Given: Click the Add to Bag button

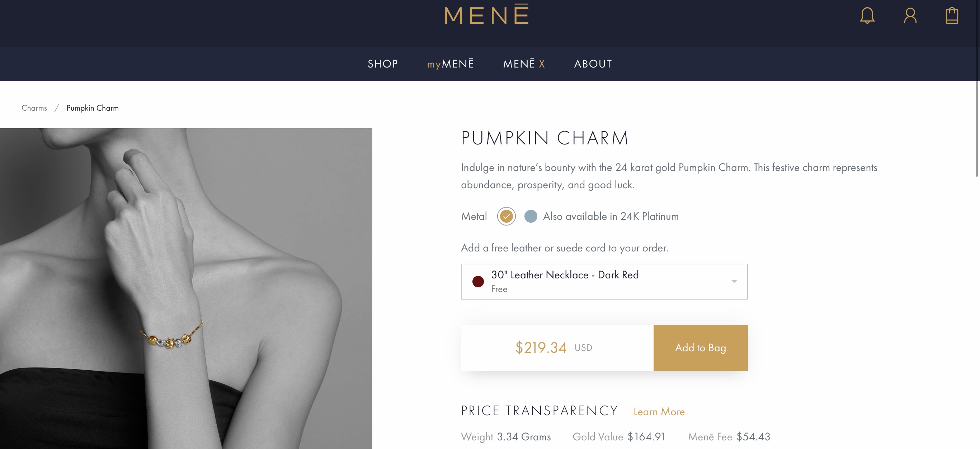Looking at the screenshot, I should [x=700, y=347].
